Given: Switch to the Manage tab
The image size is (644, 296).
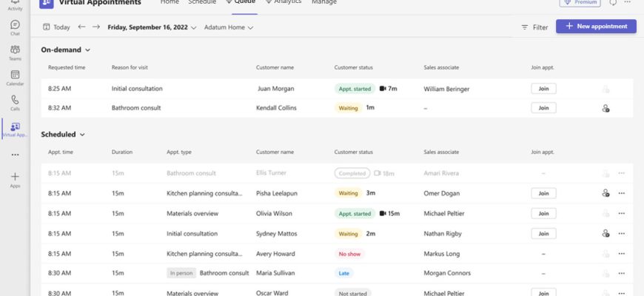Looking at the screenshot, I should coord(324,2).
